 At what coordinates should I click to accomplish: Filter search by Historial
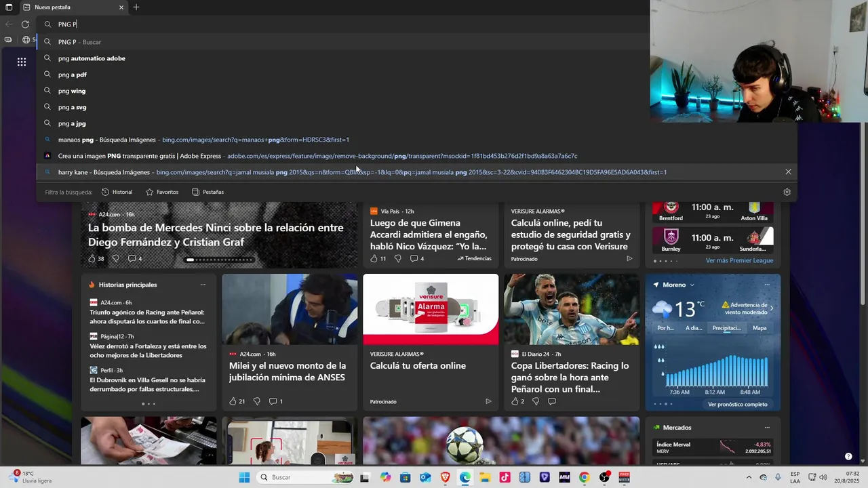click(x=117, y=192)
